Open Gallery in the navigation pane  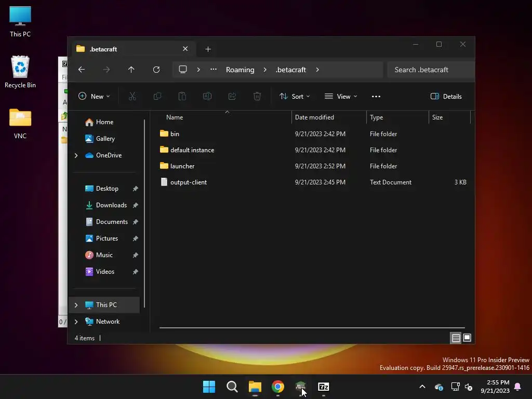coord(105,139)
